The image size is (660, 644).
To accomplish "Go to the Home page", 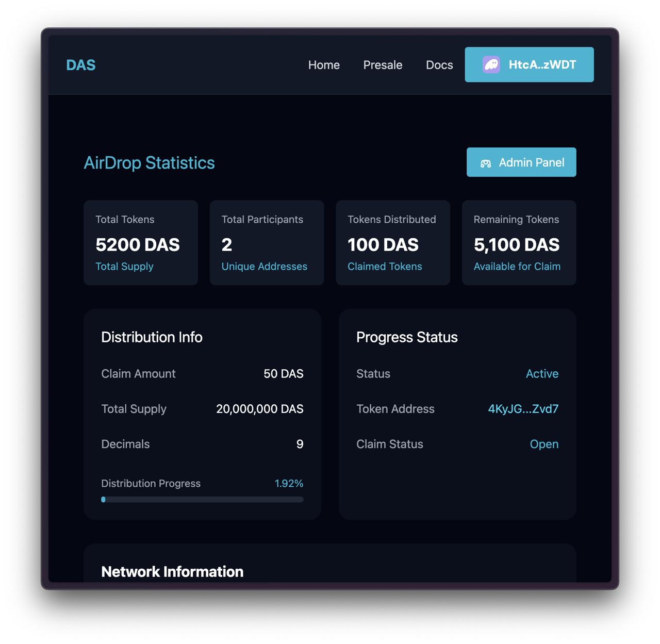I will click(x=324, y=65).
